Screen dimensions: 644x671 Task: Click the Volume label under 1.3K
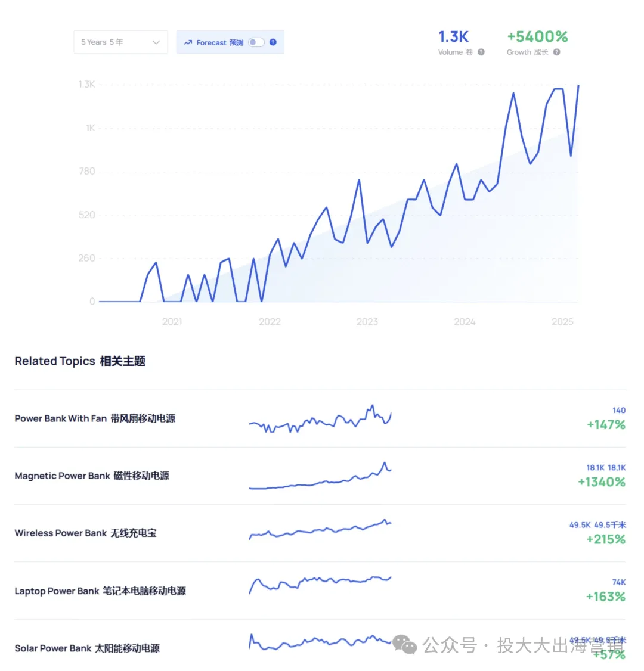coord(456,52)
